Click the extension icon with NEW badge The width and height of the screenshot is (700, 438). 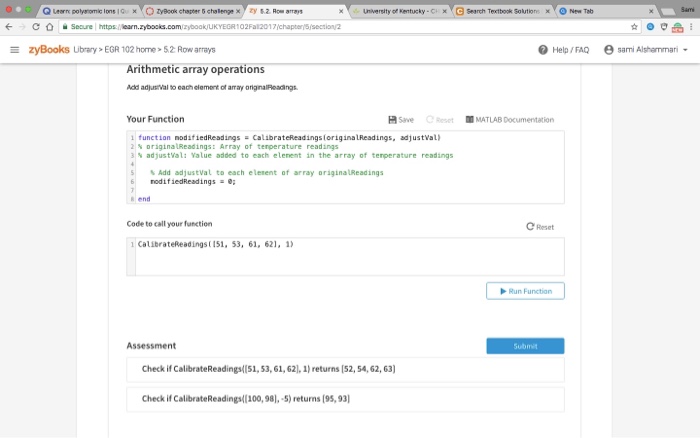tap(678, 28)
